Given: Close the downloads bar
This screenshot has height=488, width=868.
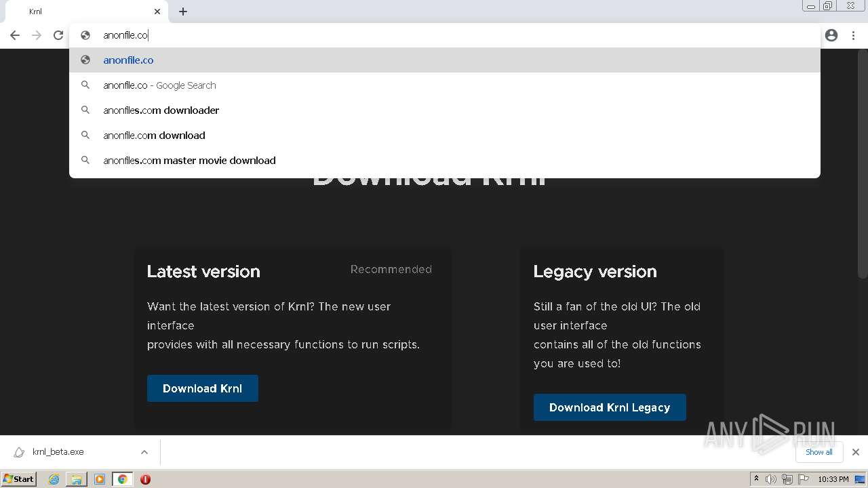Looking at the screenshot, I should 855,452.
